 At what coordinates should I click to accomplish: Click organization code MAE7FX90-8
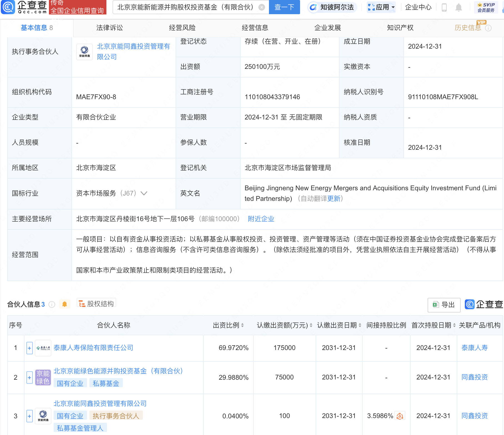(x=96, y=97)
